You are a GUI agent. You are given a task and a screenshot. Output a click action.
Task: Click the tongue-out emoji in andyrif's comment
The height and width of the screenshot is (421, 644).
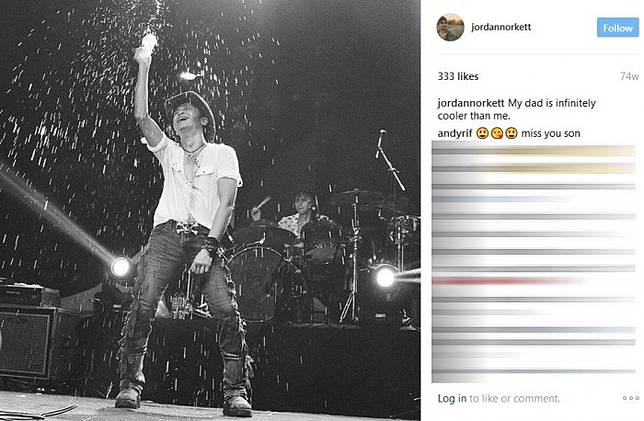[x=497, y=133]
